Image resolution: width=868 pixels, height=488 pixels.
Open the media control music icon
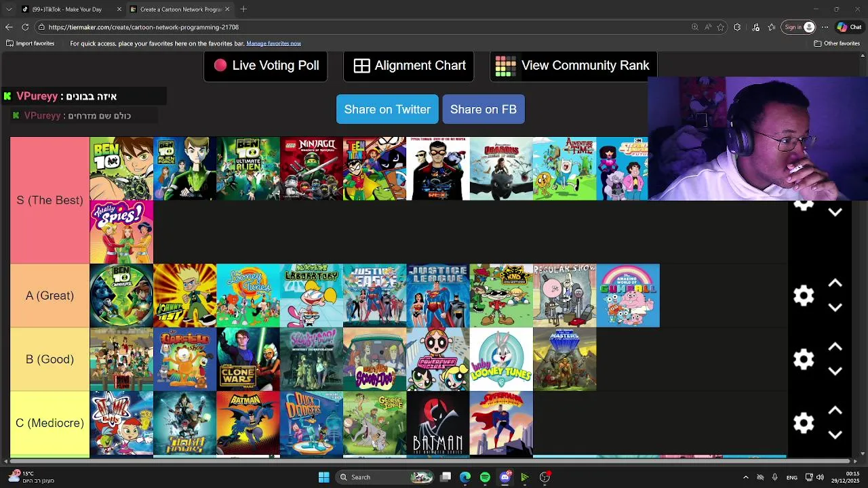(x=756, y=27)
